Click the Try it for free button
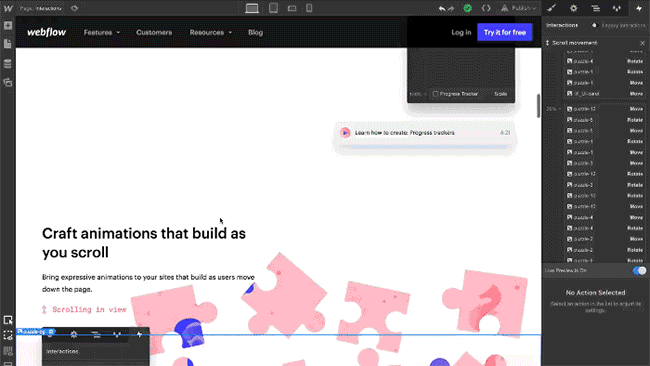Viewport: 650px width, 366px height. click(504, 32)
